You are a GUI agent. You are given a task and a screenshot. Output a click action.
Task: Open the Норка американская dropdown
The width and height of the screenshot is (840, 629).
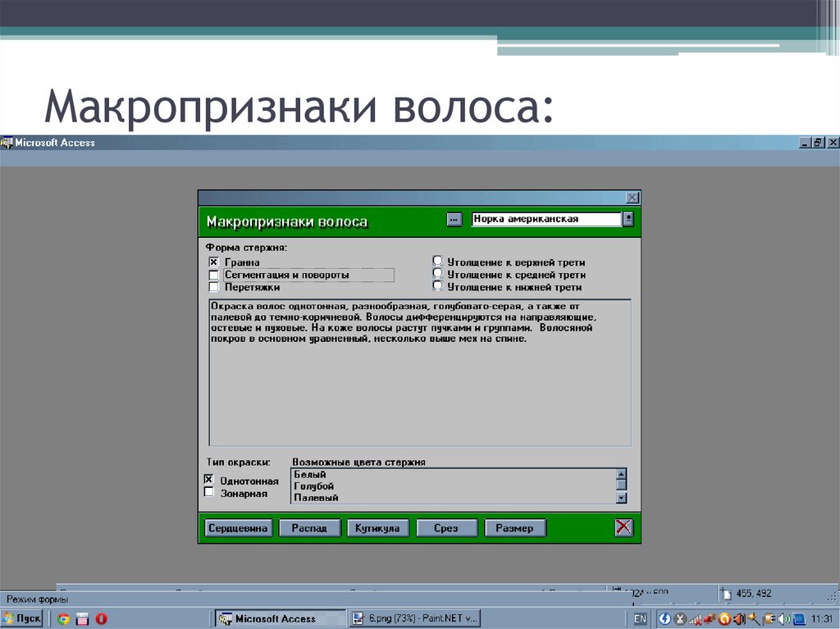(627, 218)
